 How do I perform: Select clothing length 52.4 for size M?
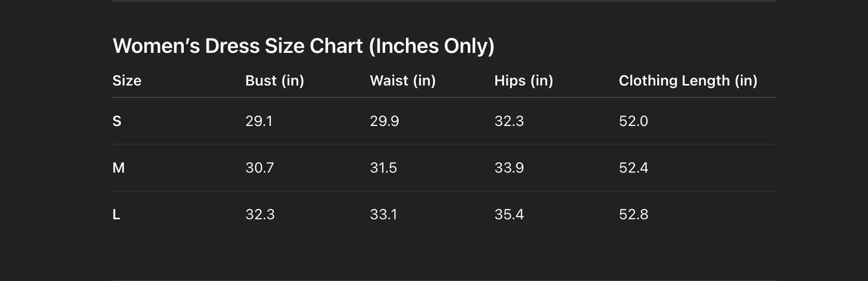tap(633, 168)
